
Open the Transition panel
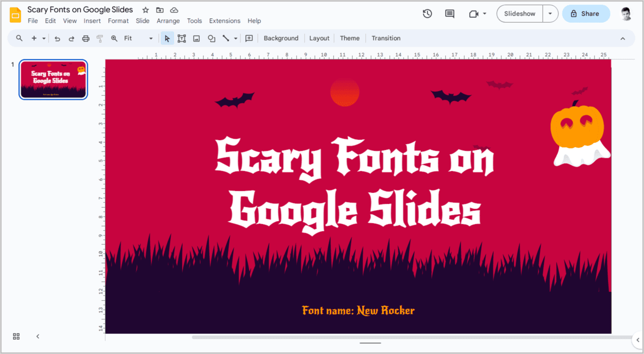click(x=386, y=38)
